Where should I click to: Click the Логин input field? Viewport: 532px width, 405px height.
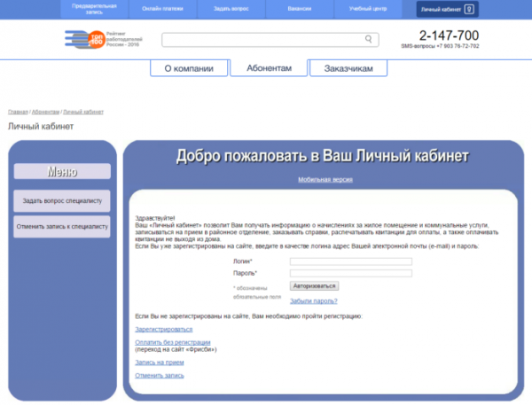(x=351, y=261)
